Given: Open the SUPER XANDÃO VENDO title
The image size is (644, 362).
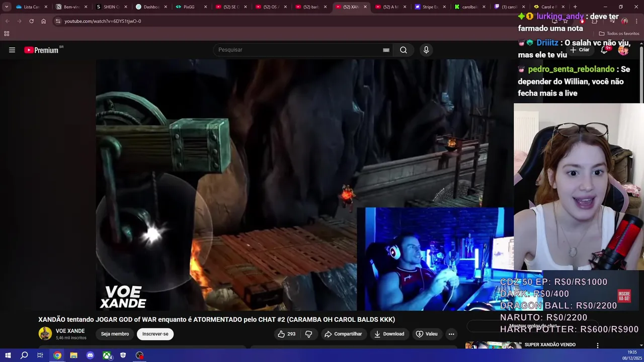Looking at the screenshot, I should pyautogui.click(x=550, y=345).
